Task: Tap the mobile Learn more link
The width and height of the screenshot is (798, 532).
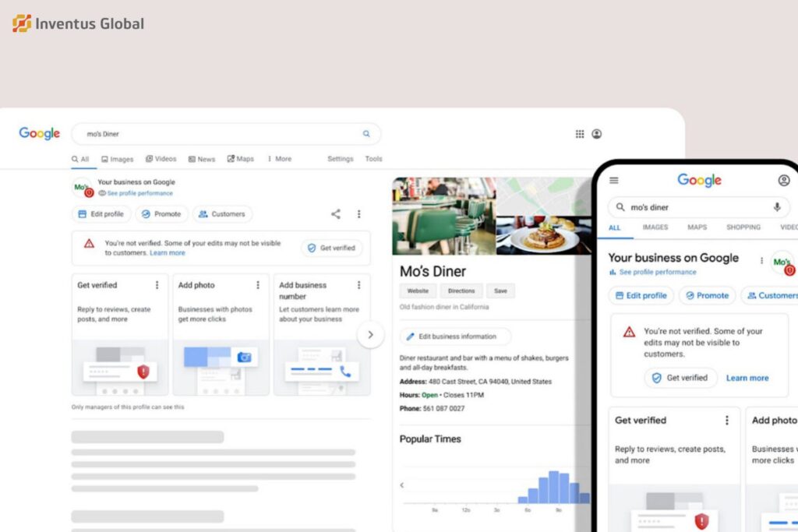Action: pyautogui.click(x=747, y=378)
